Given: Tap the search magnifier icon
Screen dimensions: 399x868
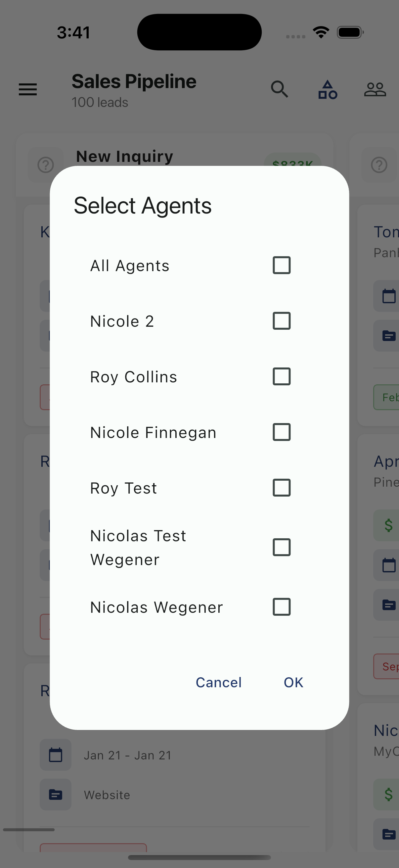Looking at the screenshot, I should click(x=280, y=90).
